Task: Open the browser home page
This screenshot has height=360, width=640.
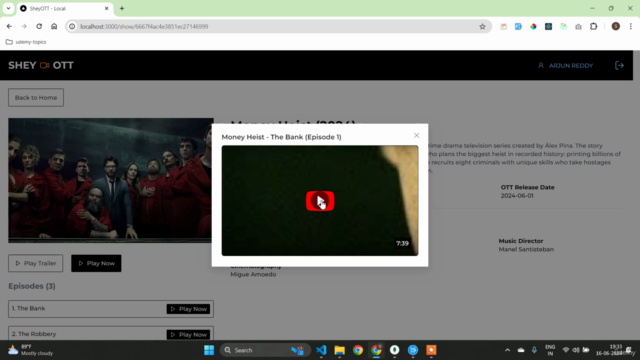Action: point(54,27)
